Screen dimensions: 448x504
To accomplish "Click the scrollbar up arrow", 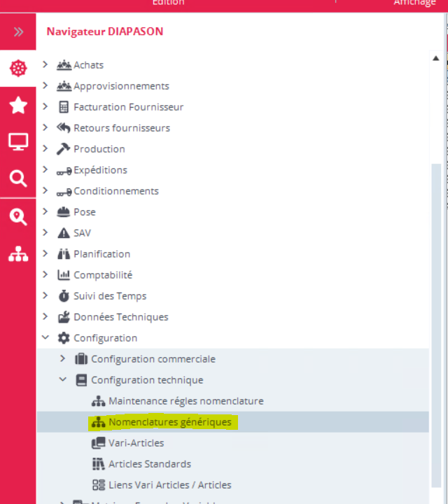I will coord(436,58).
